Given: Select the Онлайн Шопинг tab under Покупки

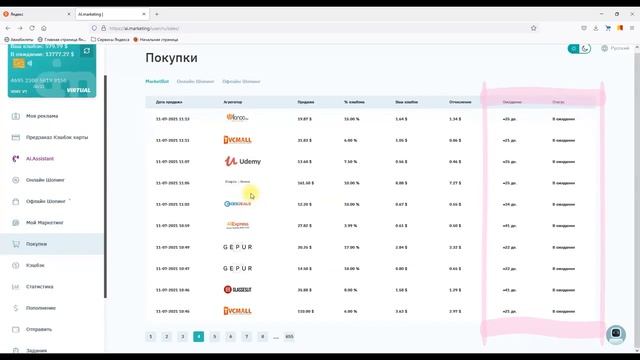Looking at the screenshot, I should (195, 82).
